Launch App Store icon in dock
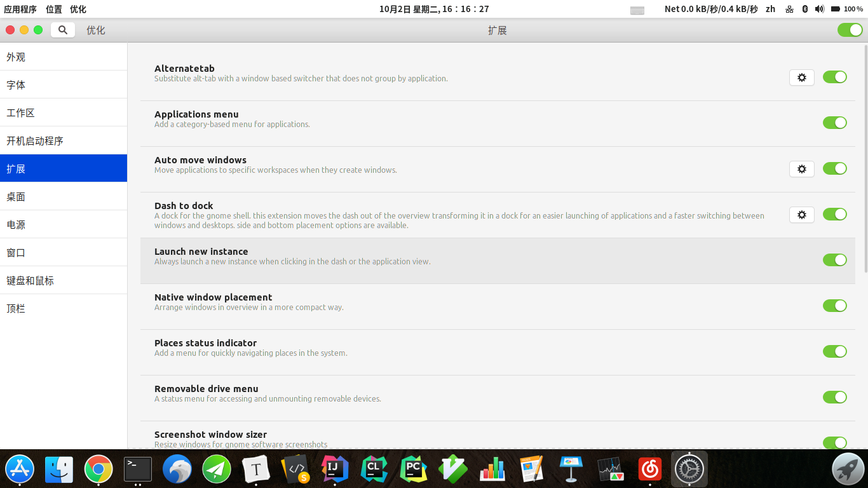This screenshot has height=488, width=868. tap(20, 470)
